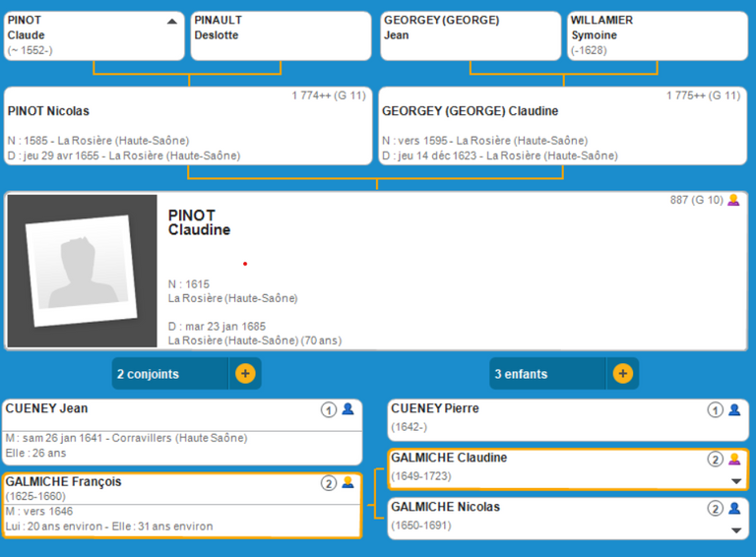
Task: Expand ancestors arrow on PINOT Claude card
Action: pos(172,21)
